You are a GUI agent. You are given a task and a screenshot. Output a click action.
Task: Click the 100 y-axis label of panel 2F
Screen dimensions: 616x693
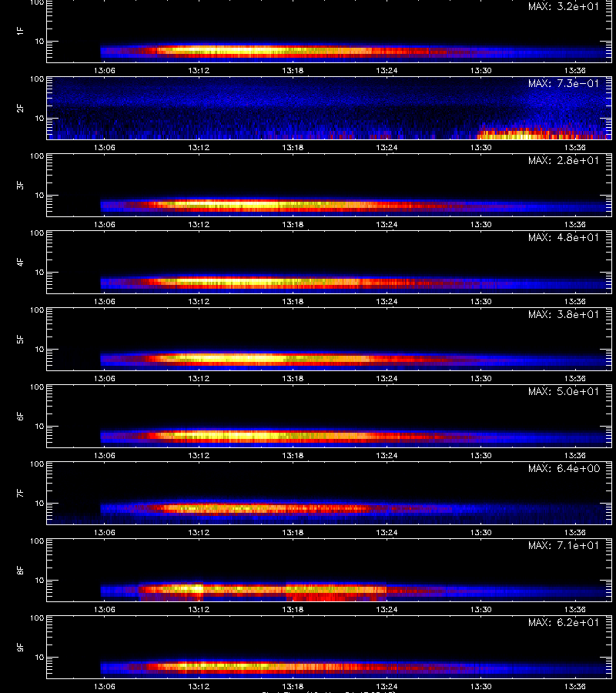(37, 79)
